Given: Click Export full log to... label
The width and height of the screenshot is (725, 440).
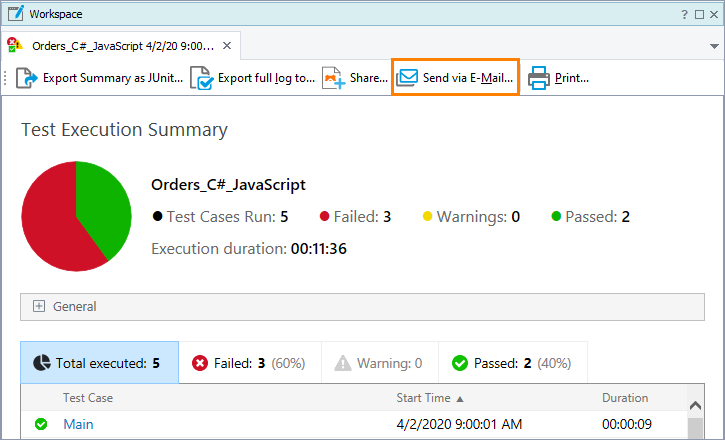Looking at the screenshot, I should point(266,78).
